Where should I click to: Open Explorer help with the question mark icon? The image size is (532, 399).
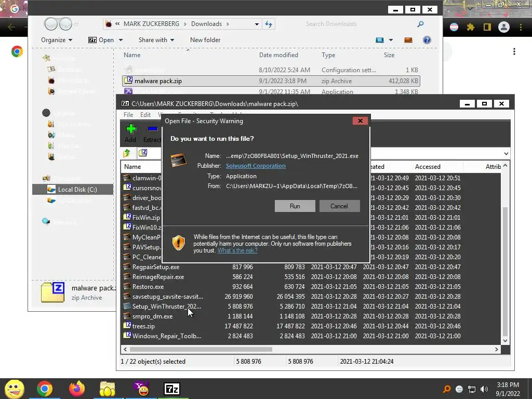click(x=427, y=40)
